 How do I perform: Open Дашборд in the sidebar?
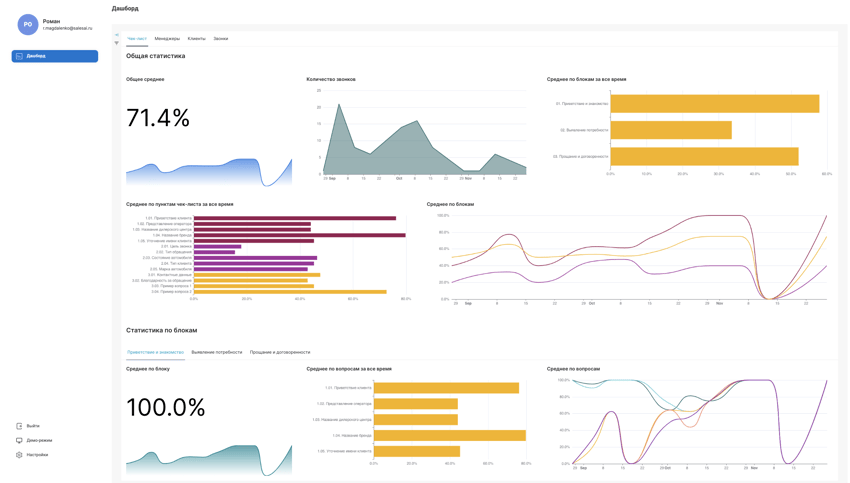[55, 56]
